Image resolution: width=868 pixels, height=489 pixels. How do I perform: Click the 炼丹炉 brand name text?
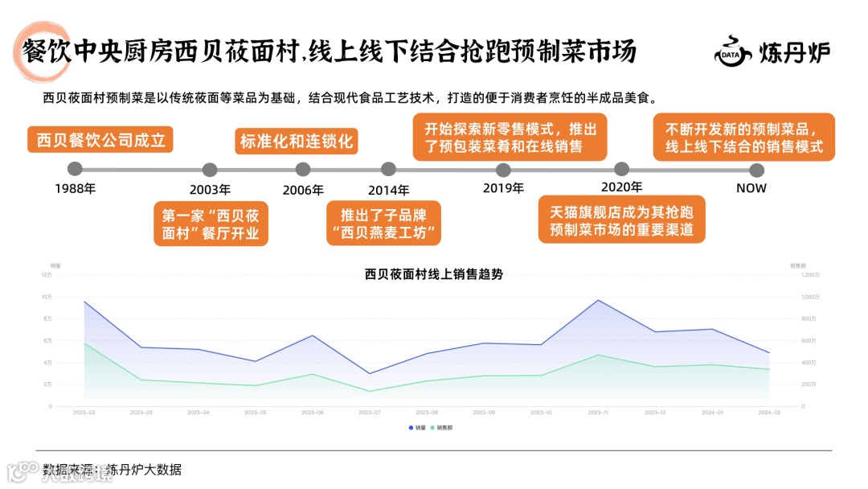click(x=794, y=53)
